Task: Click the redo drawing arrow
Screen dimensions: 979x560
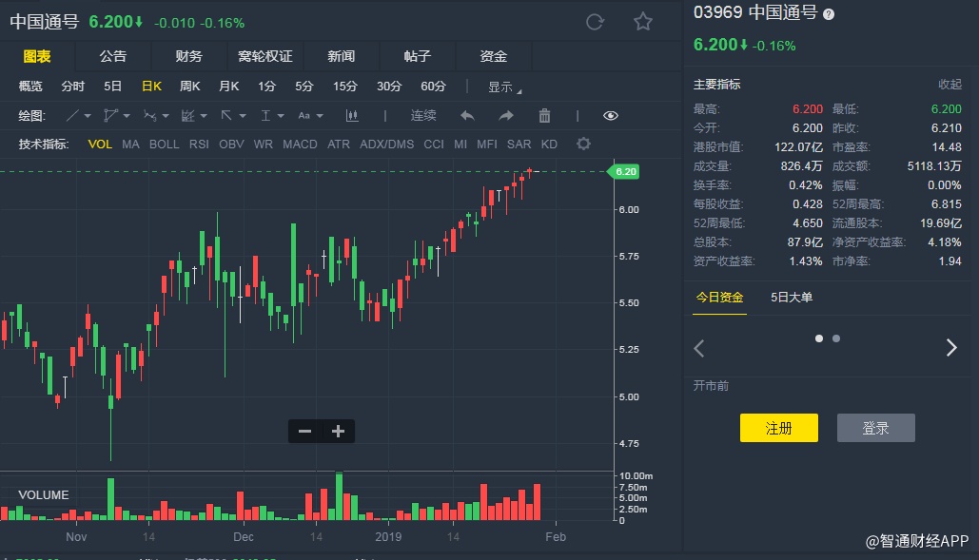Action: pos(506,116)
